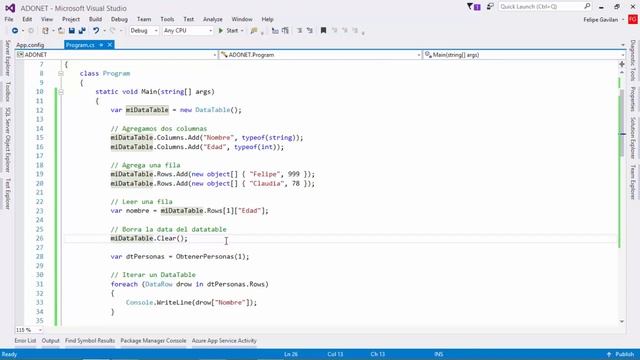Open the Tools menu
This screenshot has height=360, width=640.
click(x=167, y=19)
